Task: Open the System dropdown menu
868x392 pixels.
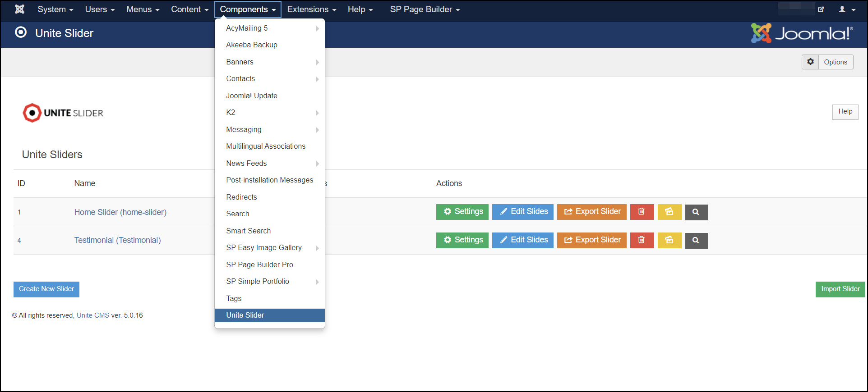Action: pos(55,9)
